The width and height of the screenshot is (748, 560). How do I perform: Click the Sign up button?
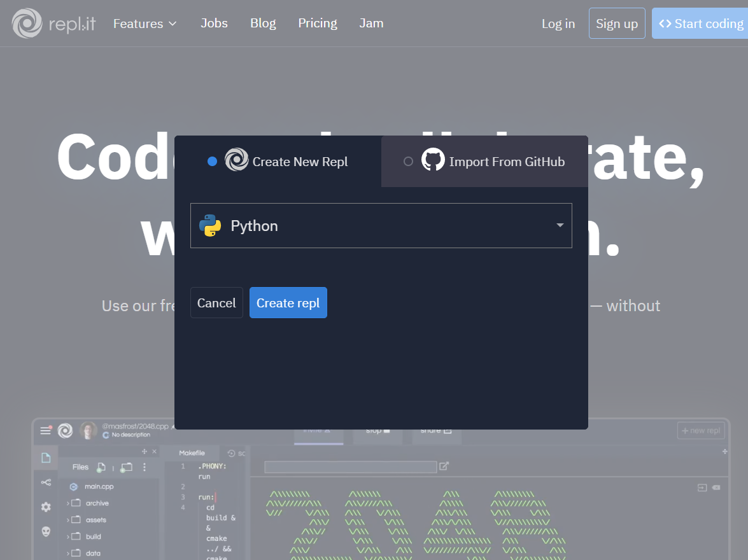pos(617,24)
